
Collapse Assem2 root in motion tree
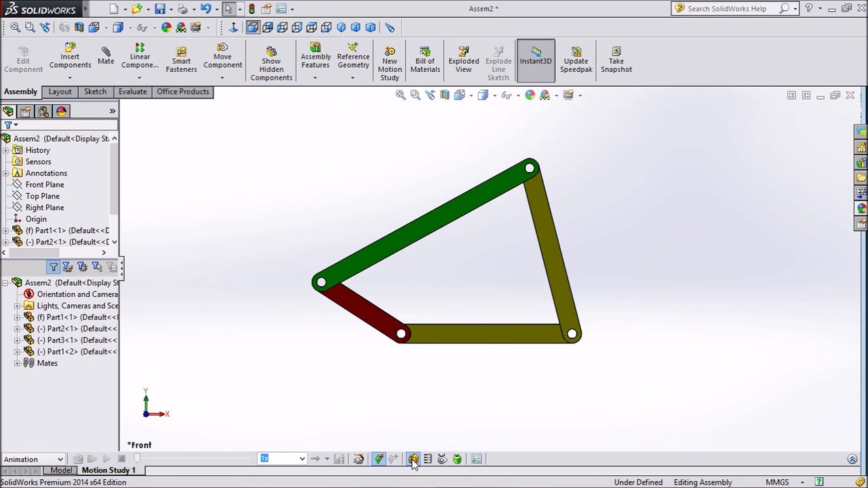coord(5,283)
